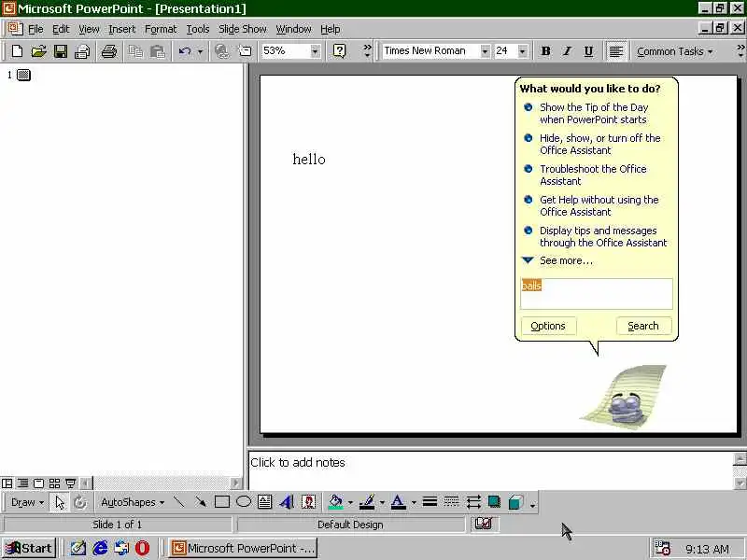Image resolution: width=747 pixels, height=560 pixels.
Task: Click the Paste clipboard icon
Action: [x=157, y=51]
